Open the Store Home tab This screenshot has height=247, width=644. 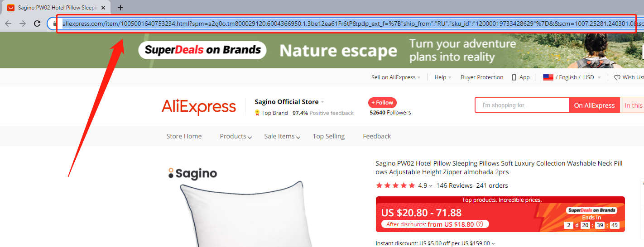coord(184,136)
